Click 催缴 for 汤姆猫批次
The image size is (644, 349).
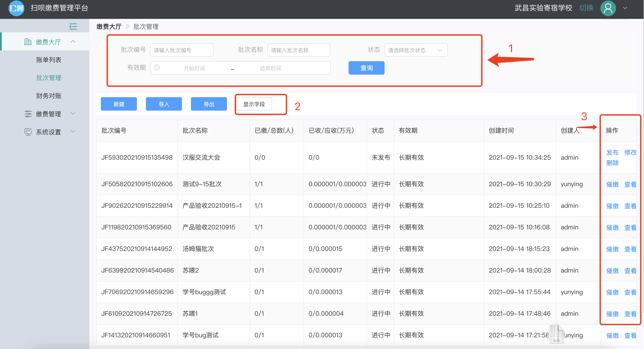coord(612,249)
